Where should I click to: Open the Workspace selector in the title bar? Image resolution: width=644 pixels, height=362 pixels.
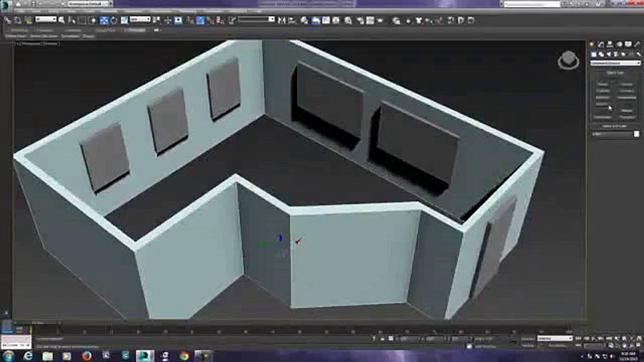click(90, 4)
